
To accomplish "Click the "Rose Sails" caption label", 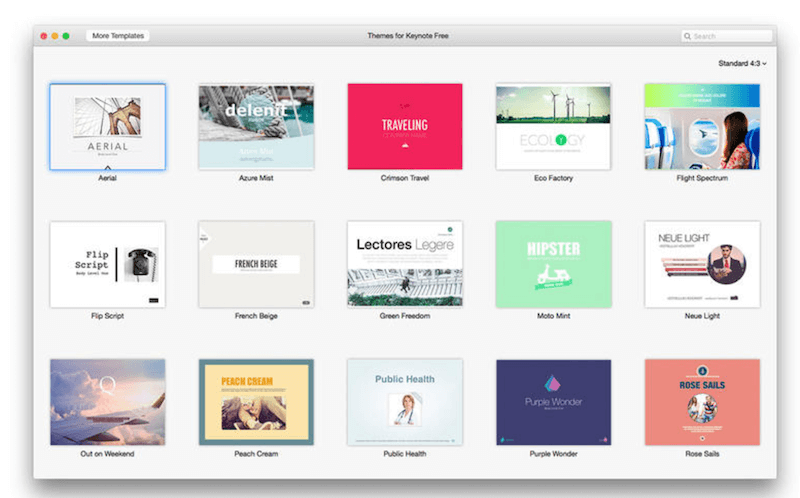I will tap(702, 454).
